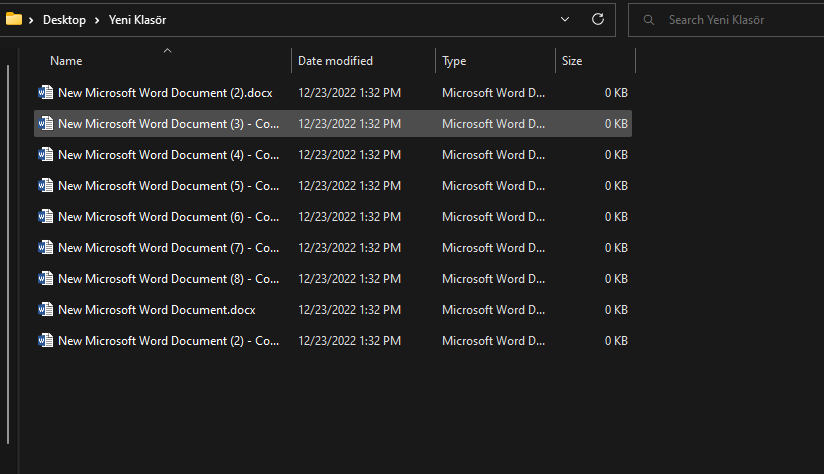Click the Word icon of Document (8) copy
824x474 pixels.
coord(46,279)
